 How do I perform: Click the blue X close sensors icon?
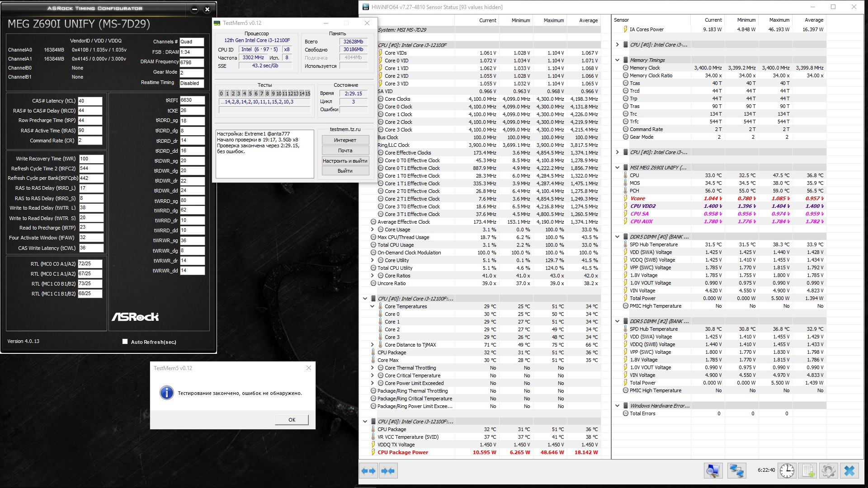point(849,471)
